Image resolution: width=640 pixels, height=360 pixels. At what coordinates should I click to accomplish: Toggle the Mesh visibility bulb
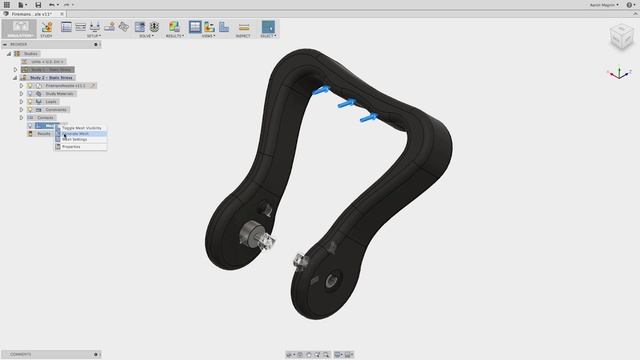click(x=30, y=126)
